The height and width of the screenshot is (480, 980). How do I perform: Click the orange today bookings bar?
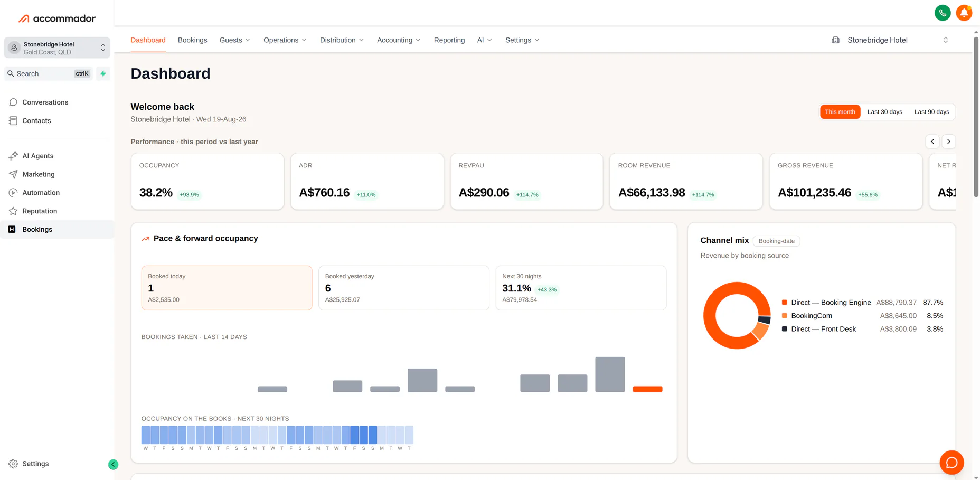point(647,389)
